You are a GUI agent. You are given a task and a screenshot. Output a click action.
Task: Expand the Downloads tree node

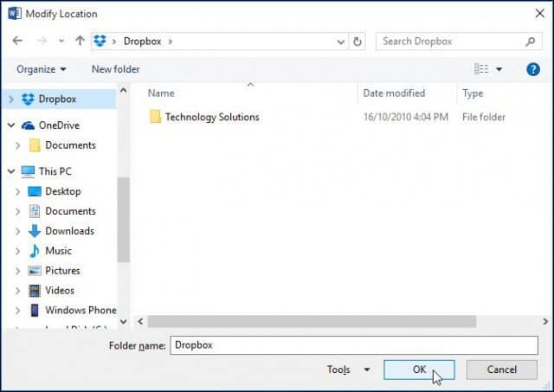click(17, 231)
